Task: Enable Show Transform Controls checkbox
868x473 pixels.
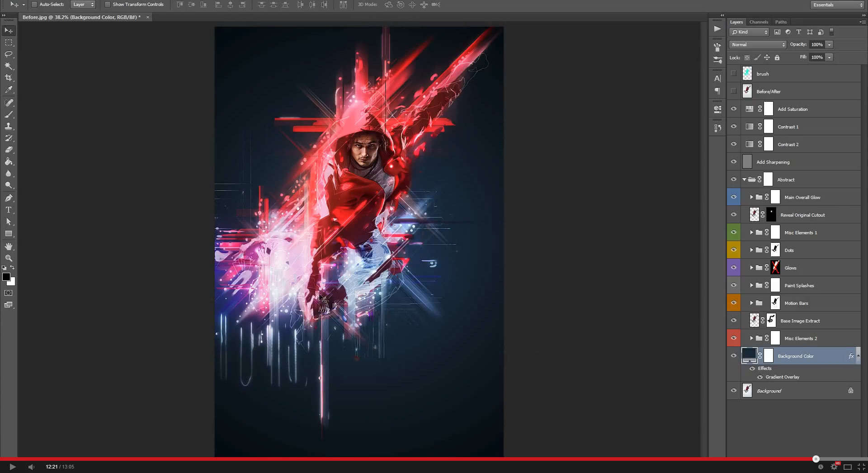Action: pos(108,5)
